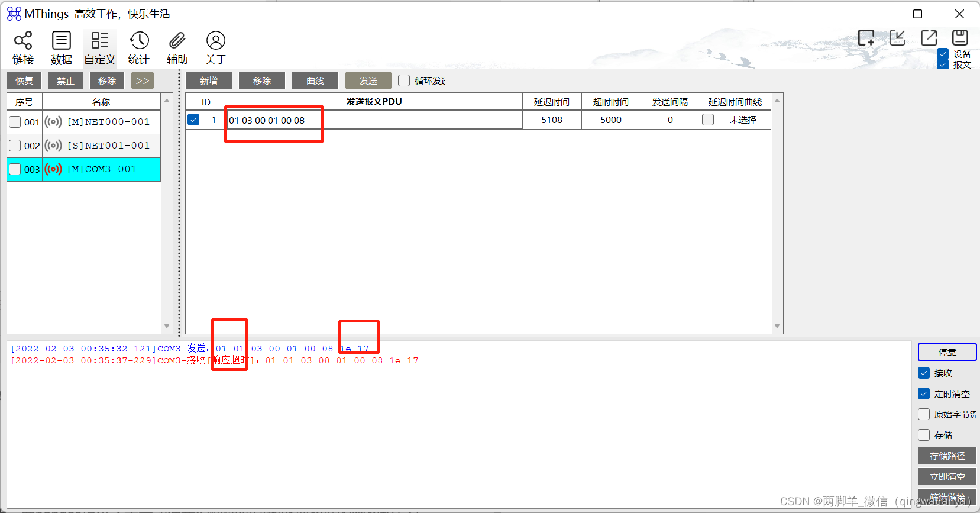
Task: Expand with the >> button
Action: pyautogui.click(x=143, y=80)
